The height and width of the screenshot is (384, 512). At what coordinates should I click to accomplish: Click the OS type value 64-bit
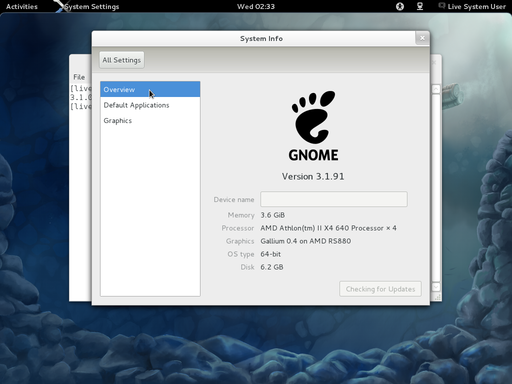(x=271, y=254)
